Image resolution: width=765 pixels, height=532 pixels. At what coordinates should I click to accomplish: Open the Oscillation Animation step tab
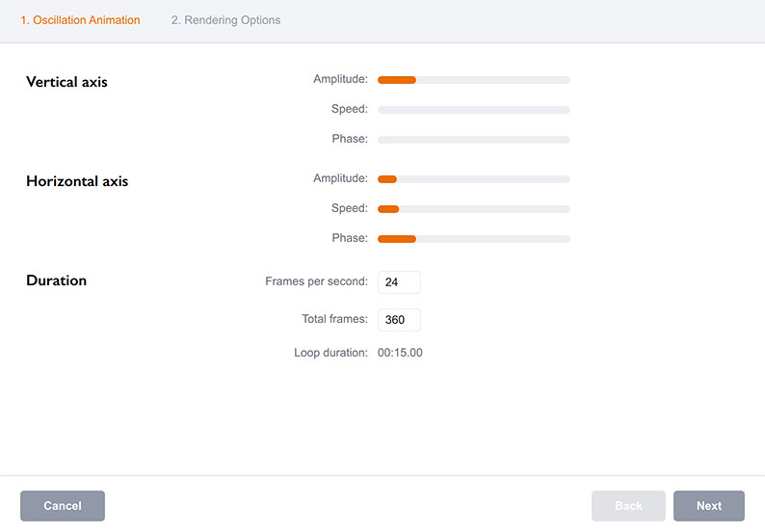click(80, 20)
